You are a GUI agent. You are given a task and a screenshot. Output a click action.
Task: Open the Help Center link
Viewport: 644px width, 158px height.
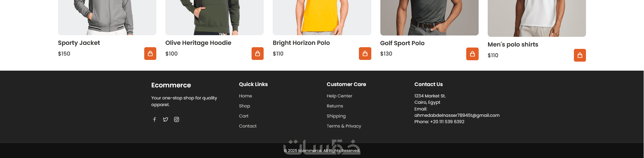click(x=339, y=96)
